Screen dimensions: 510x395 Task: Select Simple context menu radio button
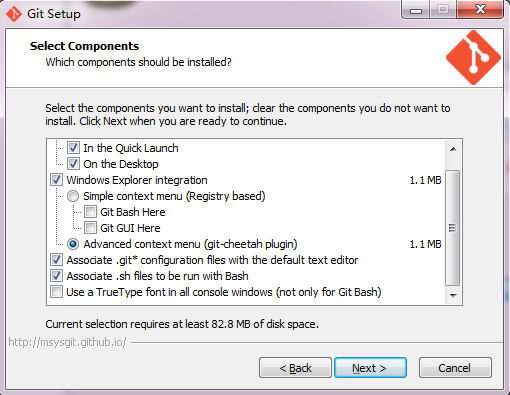(x=73, y=196)
